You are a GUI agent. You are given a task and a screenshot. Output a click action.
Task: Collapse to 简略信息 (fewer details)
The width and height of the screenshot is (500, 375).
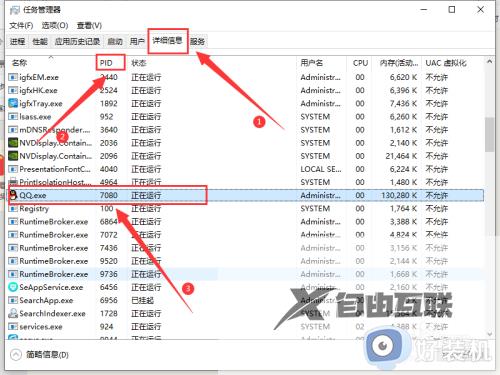point(40,355)
